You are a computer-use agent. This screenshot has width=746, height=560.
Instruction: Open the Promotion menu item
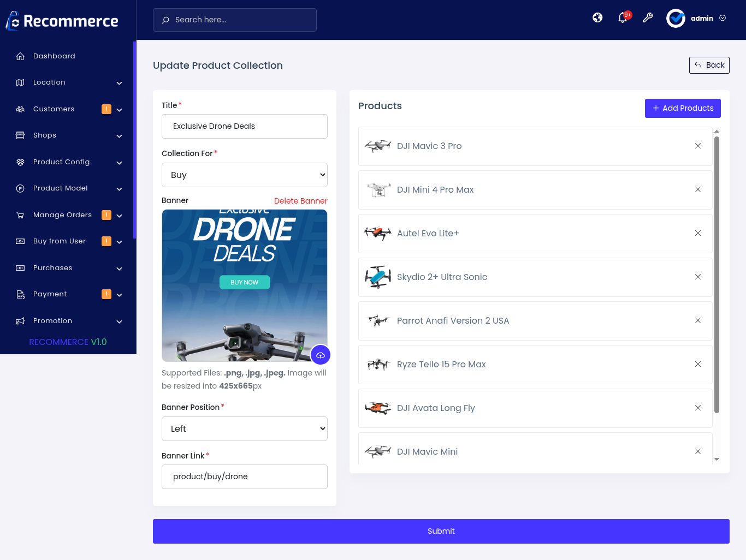point(67,321)
